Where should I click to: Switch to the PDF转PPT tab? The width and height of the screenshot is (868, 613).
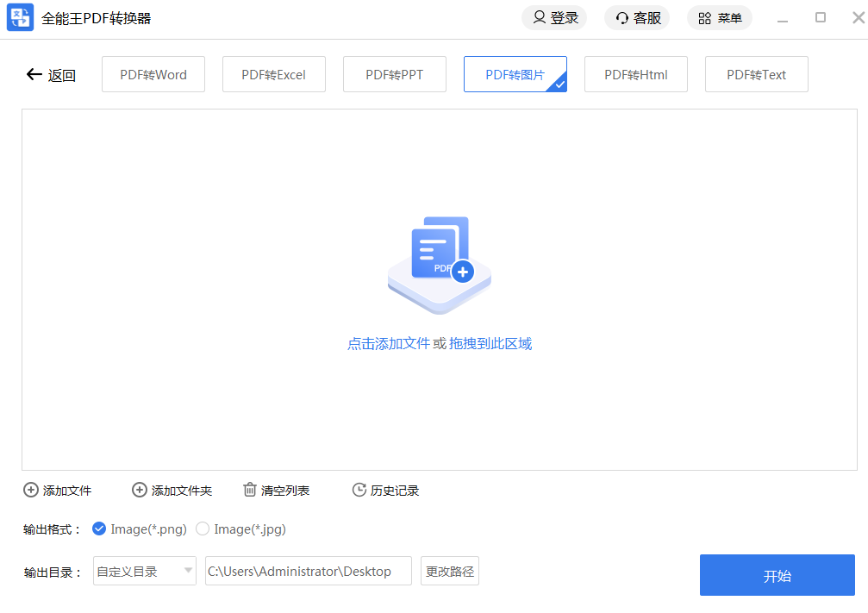(x=395, y=75)
